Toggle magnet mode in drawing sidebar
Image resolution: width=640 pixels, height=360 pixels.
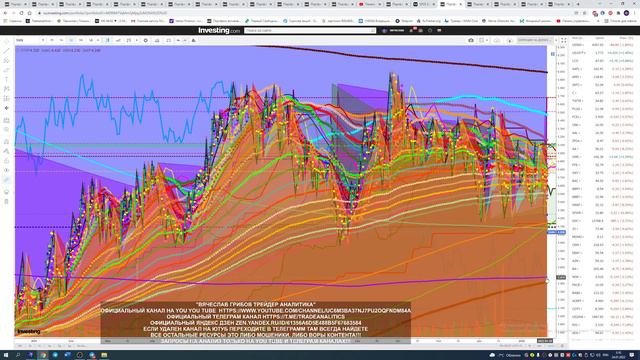tap(6, 141)
